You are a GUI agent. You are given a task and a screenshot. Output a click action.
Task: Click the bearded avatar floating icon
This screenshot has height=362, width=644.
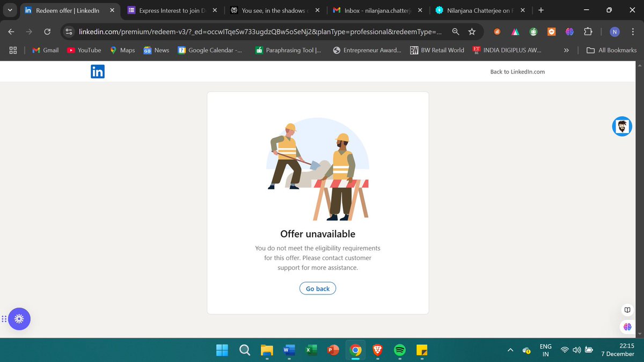click(622, 127)
